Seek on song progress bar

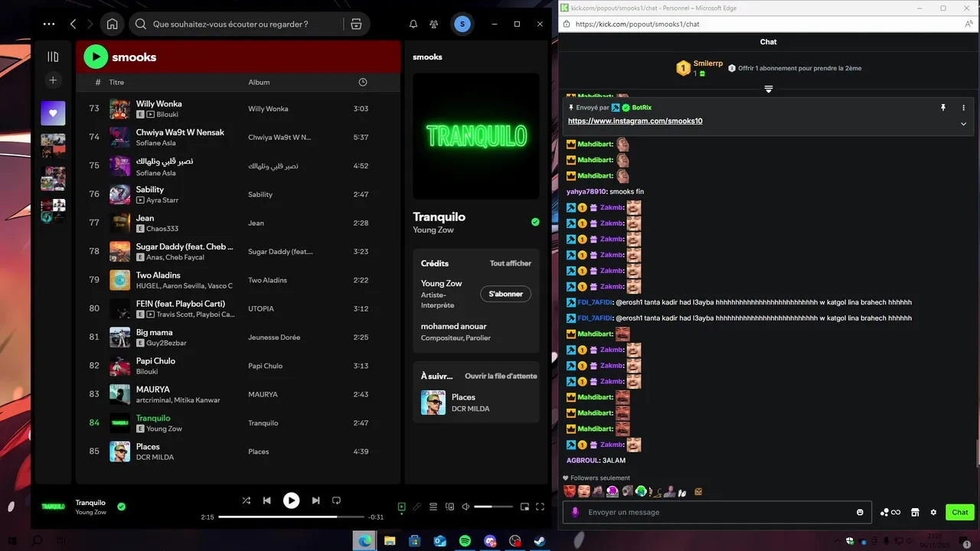(292, 517)
